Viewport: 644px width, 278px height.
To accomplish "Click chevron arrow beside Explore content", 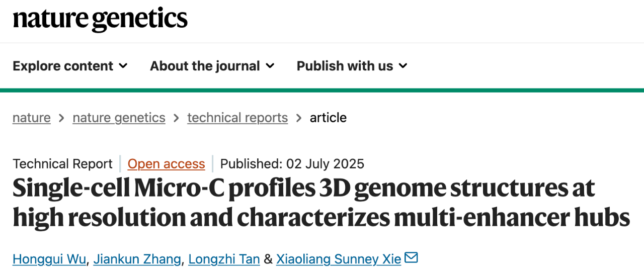I will (123, 66).
